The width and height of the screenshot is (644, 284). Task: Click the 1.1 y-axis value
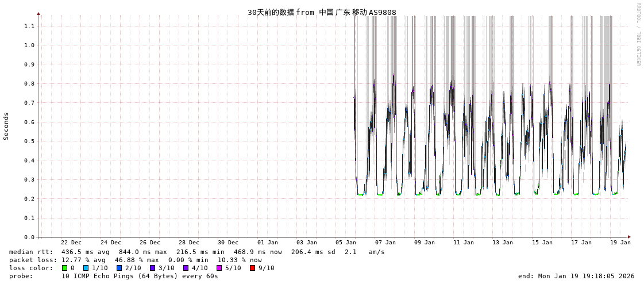(x=29, y=26)
